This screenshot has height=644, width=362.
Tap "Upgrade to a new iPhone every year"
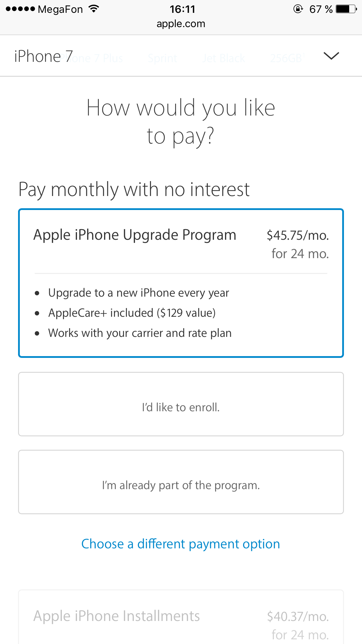tap(139, 293)
